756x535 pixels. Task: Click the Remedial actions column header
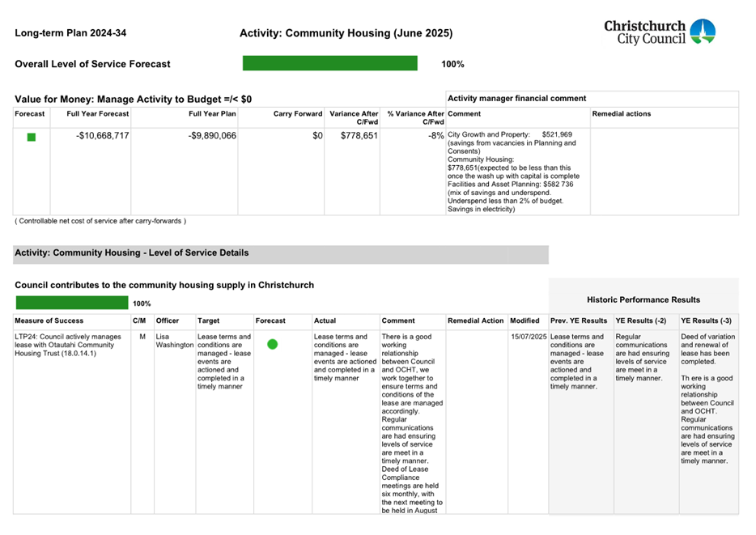(622, 114)
